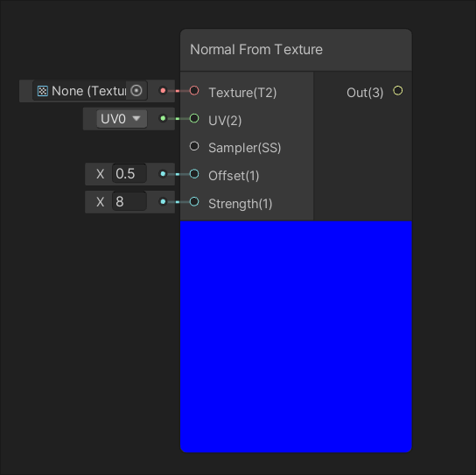
Task: Click the Sampler(SS) input port
Action: 194,146
